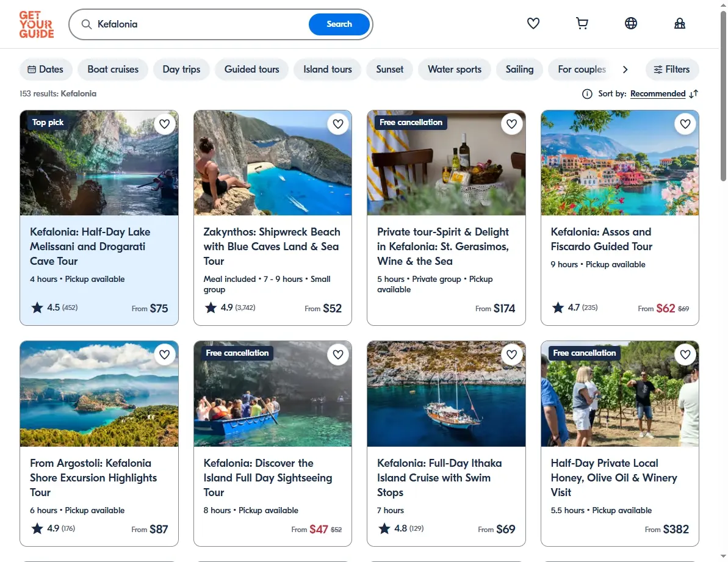Open the Melissani cave lake photo

coord(99,163)
